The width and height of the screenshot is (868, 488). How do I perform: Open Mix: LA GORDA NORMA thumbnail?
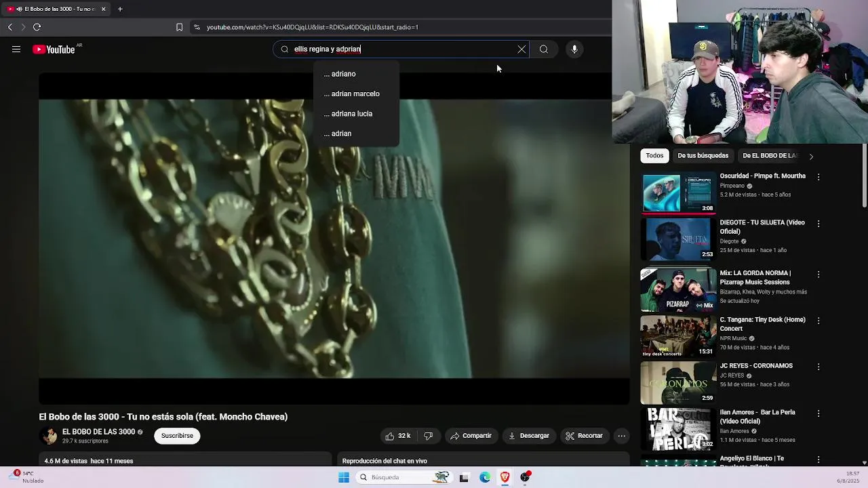click(678, 290)
